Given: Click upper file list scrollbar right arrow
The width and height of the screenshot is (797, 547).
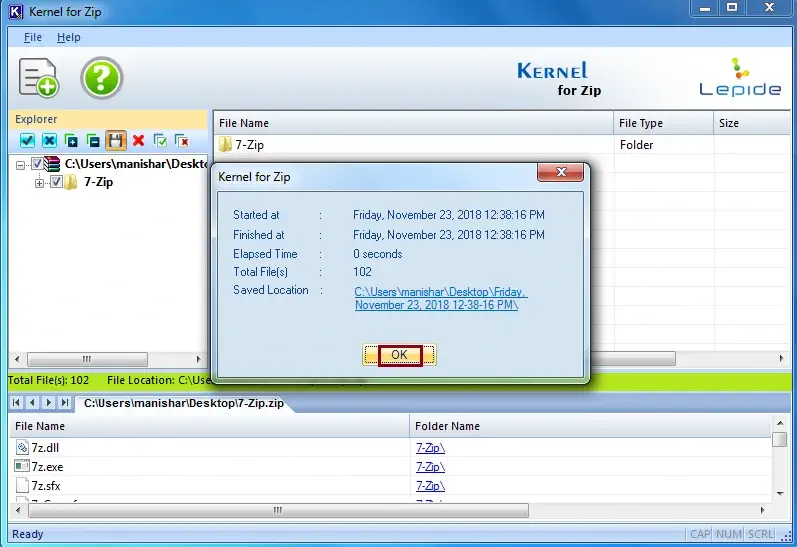Looking at the screenshot, I should tap(781, 358).
